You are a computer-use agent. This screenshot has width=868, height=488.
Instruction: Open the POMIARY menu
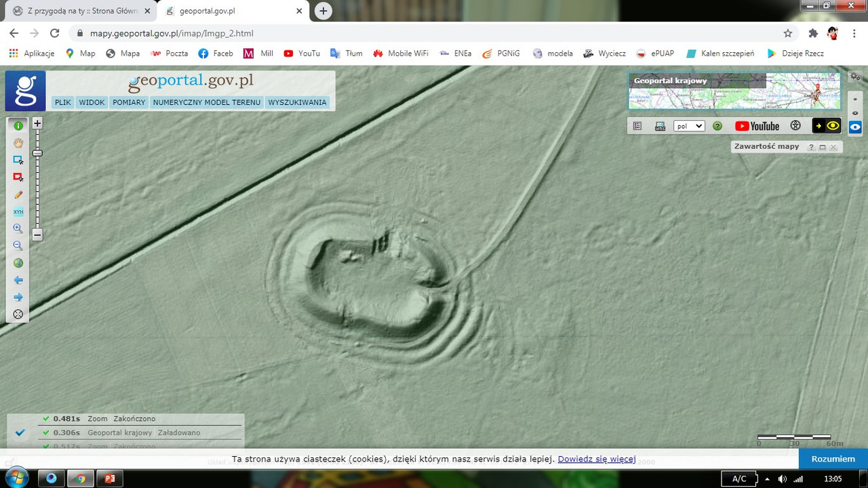click(129, 102)
